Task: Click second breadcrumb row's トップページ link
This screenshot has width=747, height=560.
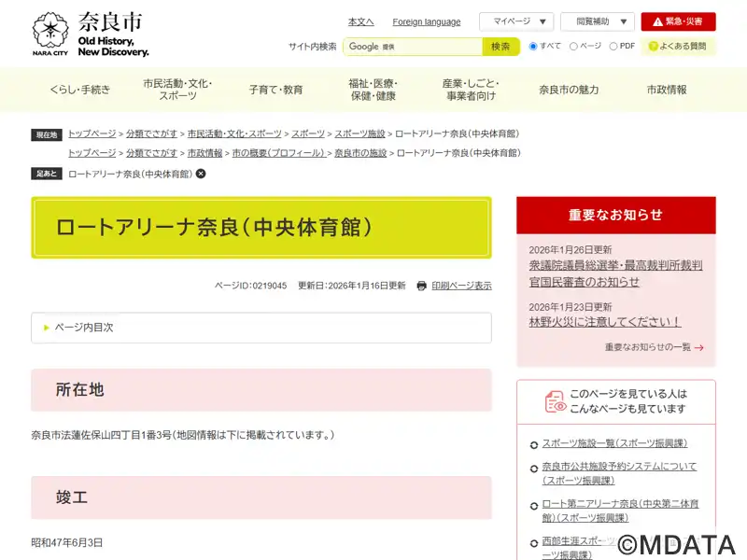Action: pos(92,153)
